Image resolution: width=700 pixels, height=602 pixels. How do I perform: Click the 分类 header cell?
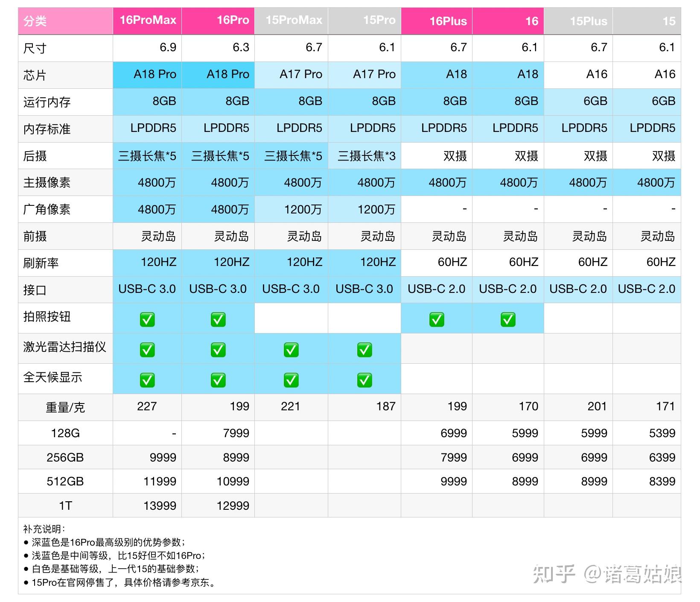pos(65,21)
